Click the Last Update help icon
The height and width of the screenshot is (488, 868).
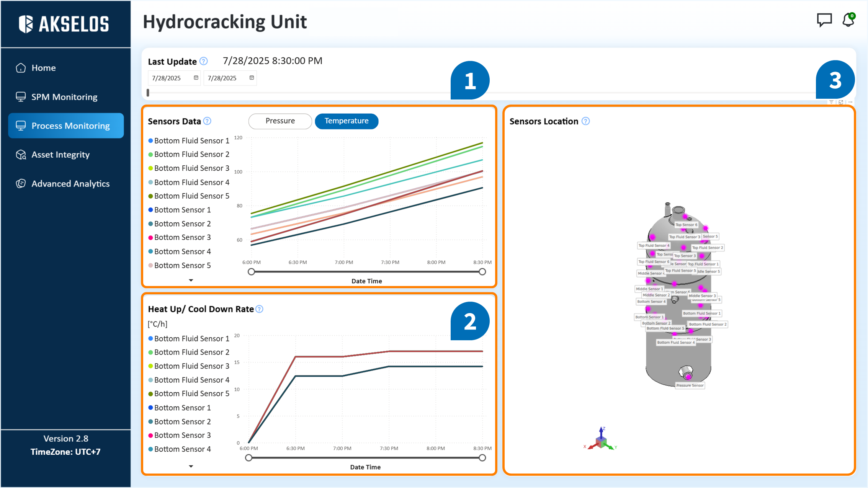(204, 61)
